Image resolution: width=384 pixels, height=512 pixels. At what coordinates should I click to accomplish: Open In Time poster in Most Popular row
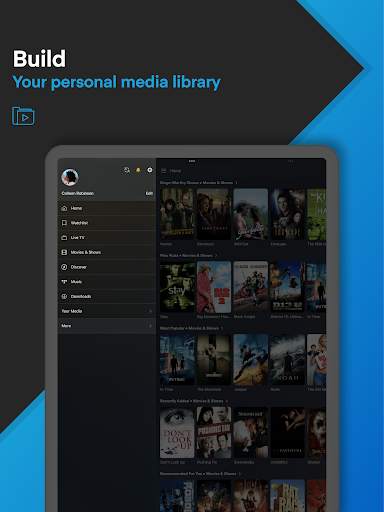click(177, 360)
